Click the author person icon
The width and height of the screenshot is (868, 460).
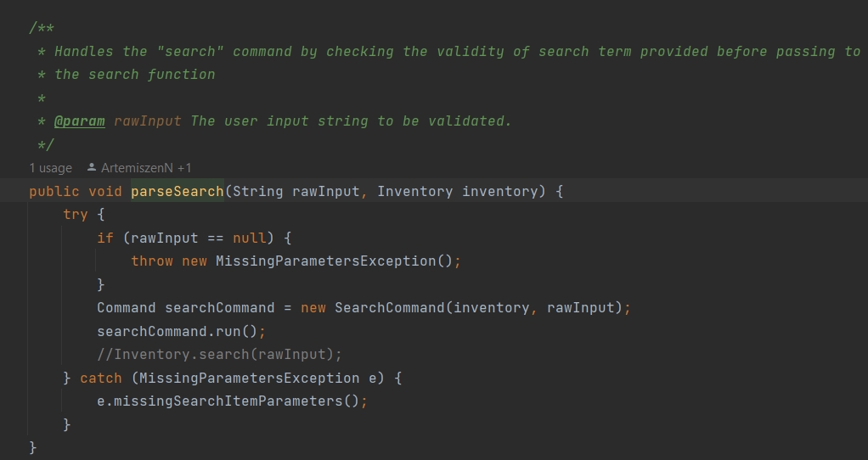point(92,167)
